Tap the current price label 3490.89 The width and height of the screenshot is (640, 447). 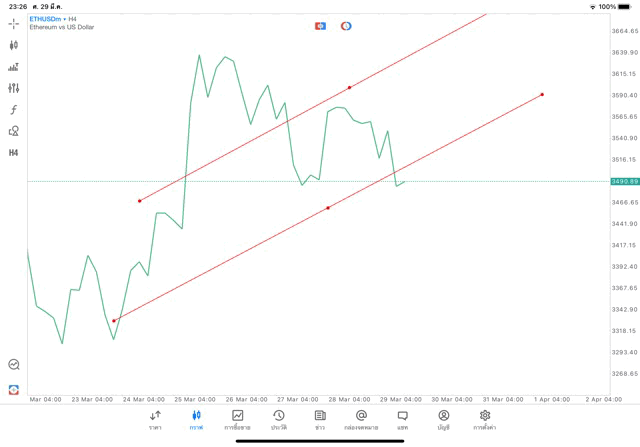tap(624, 181)
